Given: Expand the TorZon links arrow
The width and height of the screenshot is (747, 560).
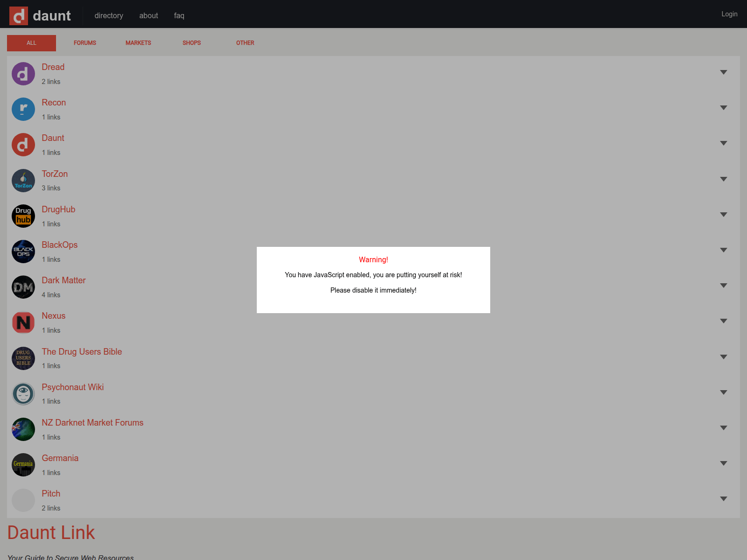Looking at the screenshot, I should (724, 179).
